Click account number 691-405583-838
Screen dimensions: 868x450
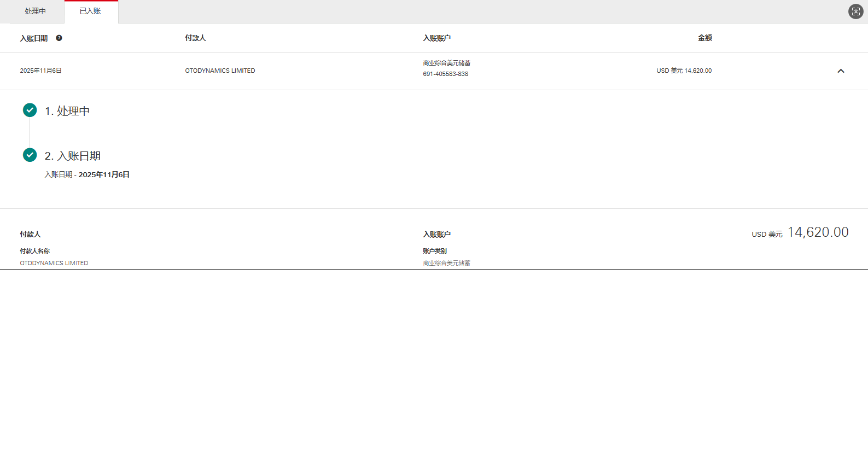(x=445, y=74)
